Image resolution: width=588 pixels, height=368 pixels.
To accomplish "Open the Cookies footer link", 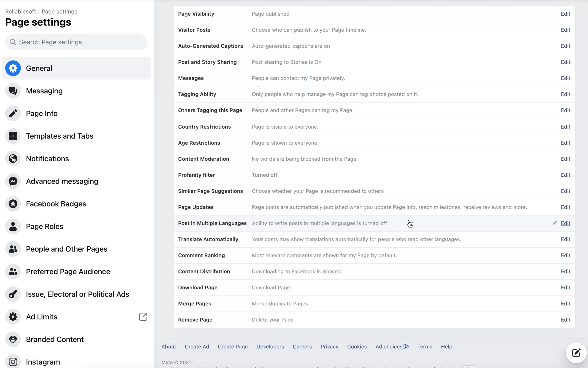I will click(357, 347).
